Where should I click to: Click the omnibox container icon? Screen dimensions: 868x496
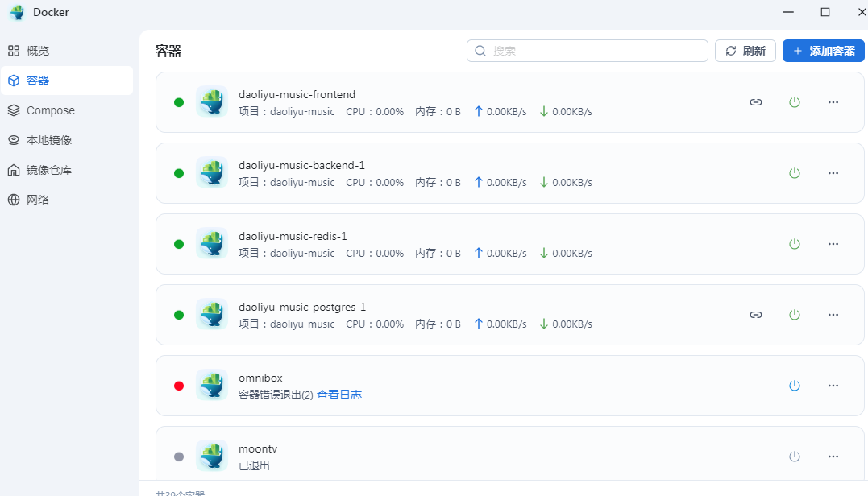coord(212,385)
